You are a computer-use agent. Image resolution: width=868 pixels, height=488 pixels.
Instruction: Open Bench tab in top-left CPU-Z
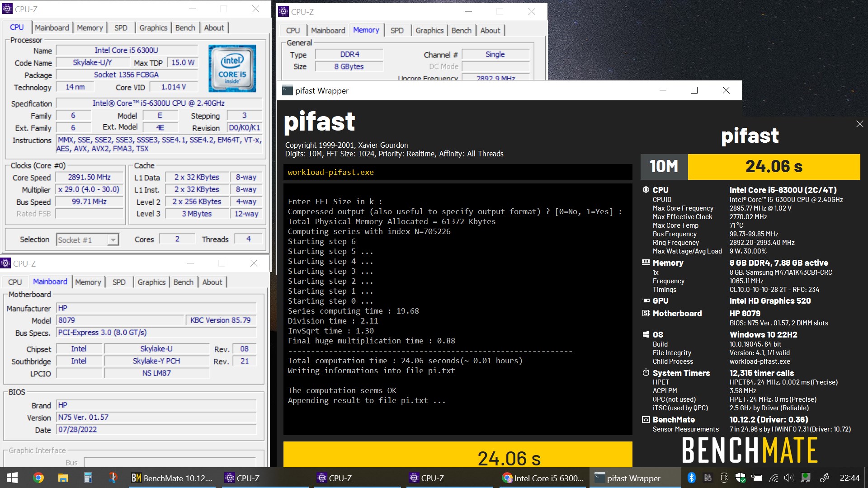click(x=185, y=28)
